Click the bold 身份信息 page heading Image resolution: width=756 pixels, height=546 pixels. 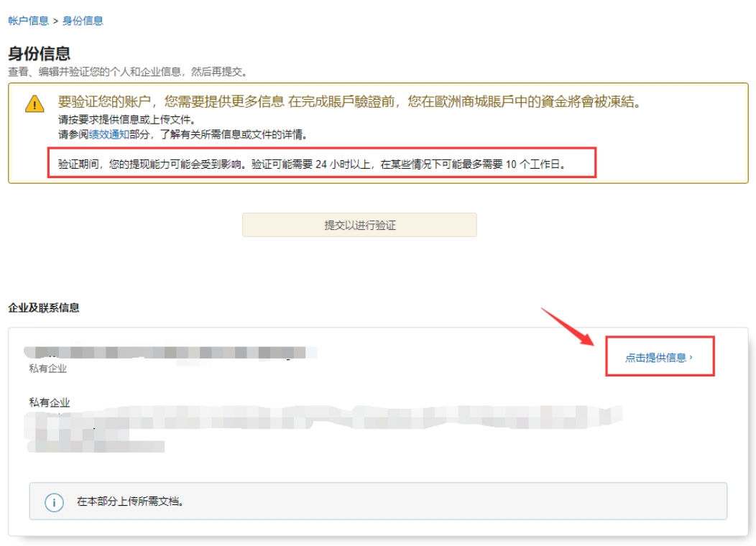(39, 53)
